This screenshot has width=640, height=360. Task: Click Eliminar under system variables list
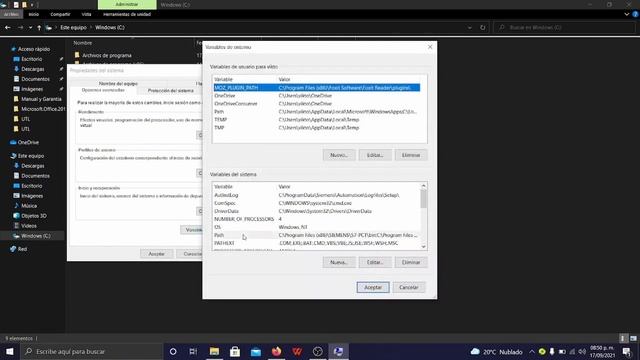pos(411,262)
